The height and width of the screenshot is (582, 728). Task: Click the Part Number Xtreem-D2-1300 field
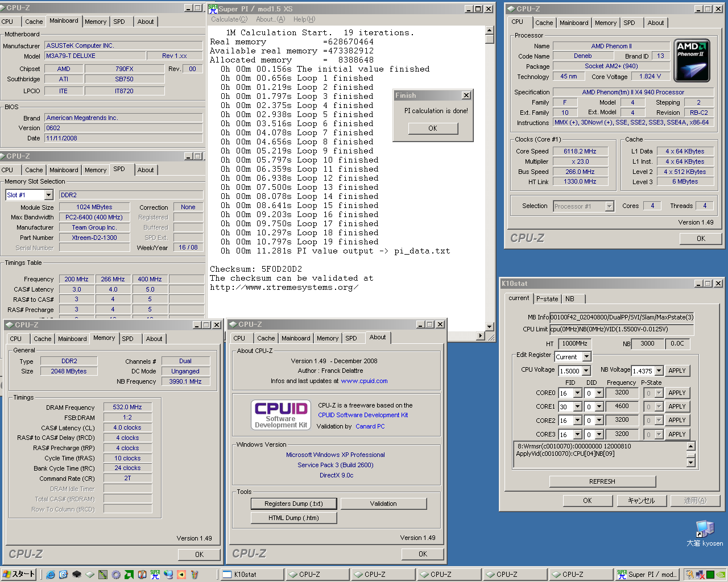[94, 238]
